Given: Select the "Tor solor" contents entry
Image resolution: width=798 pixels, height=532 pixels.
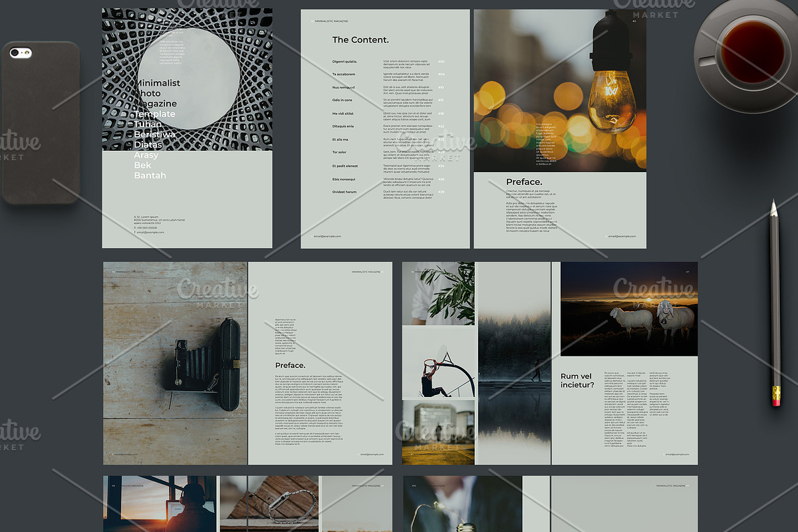Looking at the screenshot, I should pyautogui.click(x=339, y=152).
